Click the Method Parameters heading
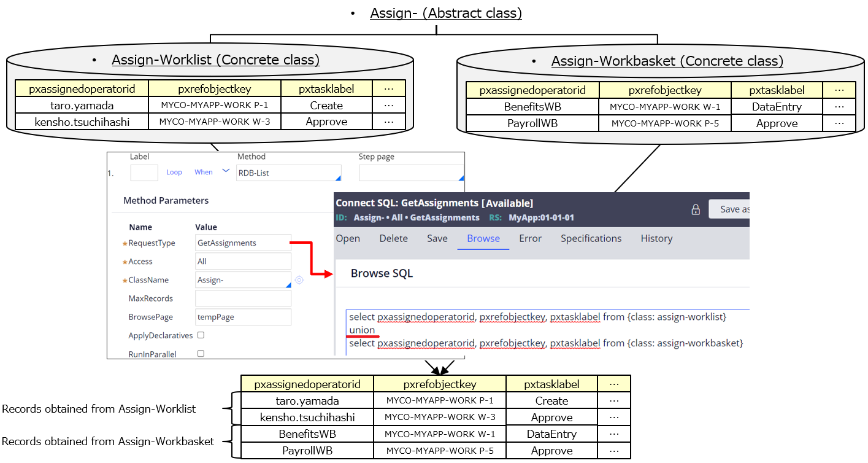 point(166,200)
